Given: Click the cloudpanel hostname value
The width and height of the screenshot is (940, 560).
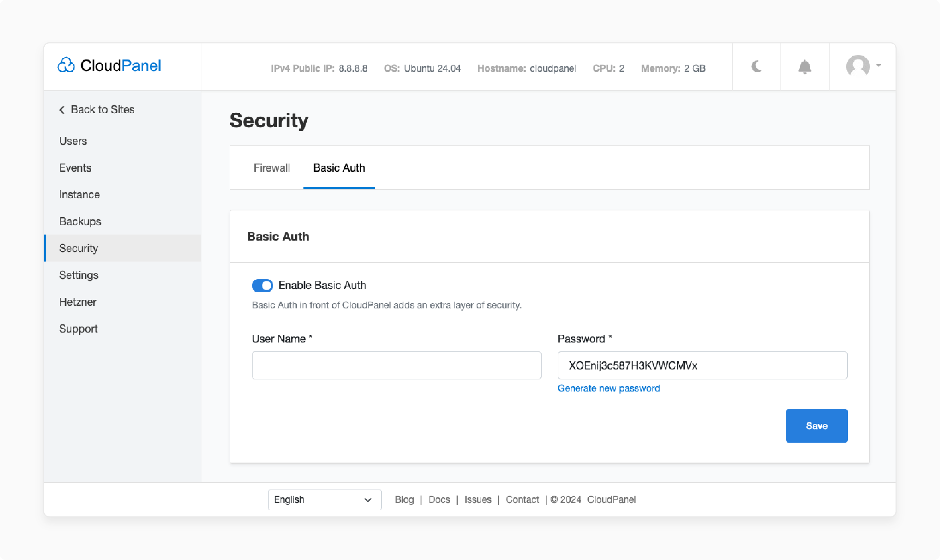Looking at the screenshot, I should [x=553, y=68].
